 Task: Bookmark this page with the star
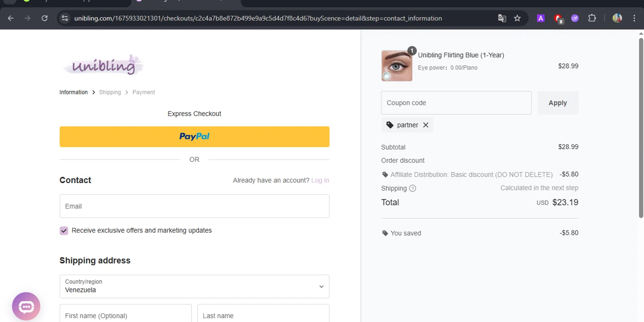517,18
